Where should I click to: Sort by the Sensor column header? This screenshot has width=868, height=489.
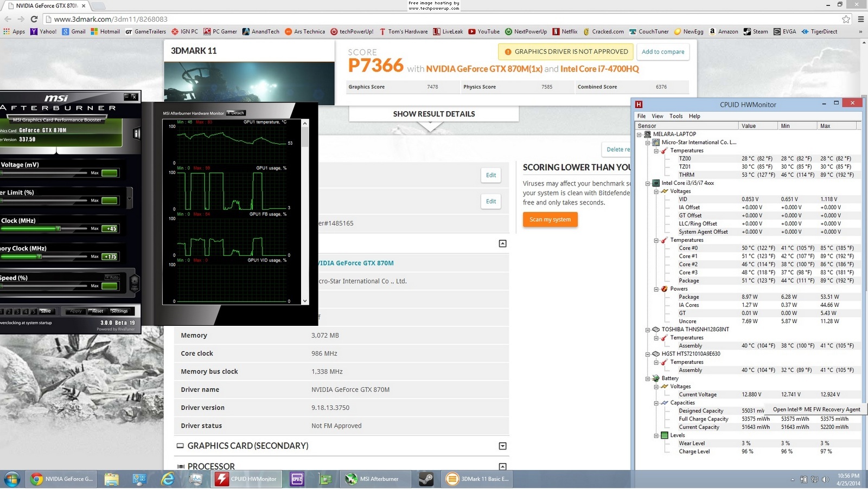click(x=687, y=126)
